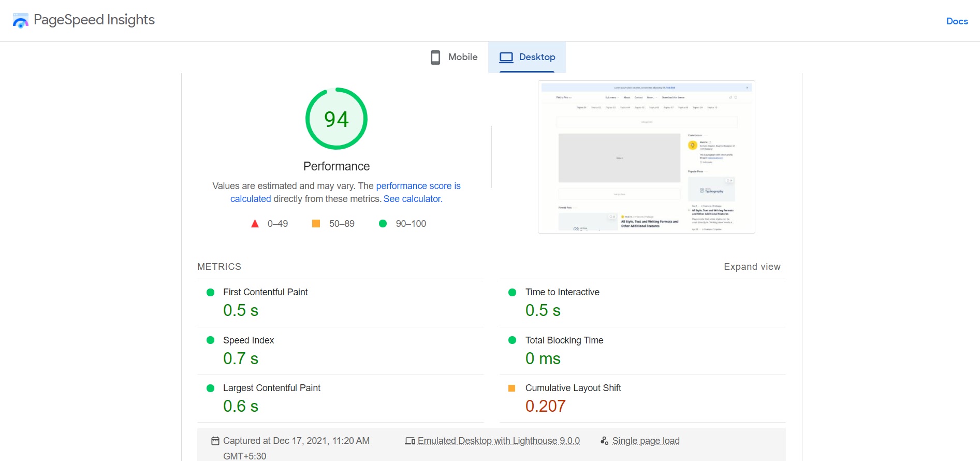This screenshot has width=980, height=461.
Task: Click the 0.207 layout shift value
Action: pos(545,406)
